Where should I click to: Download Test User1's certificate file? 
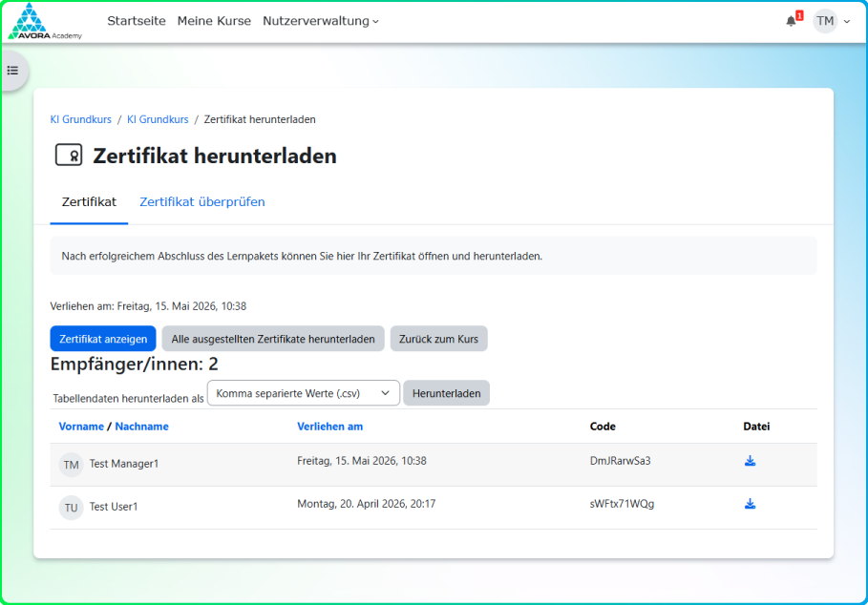pos(750,504)
